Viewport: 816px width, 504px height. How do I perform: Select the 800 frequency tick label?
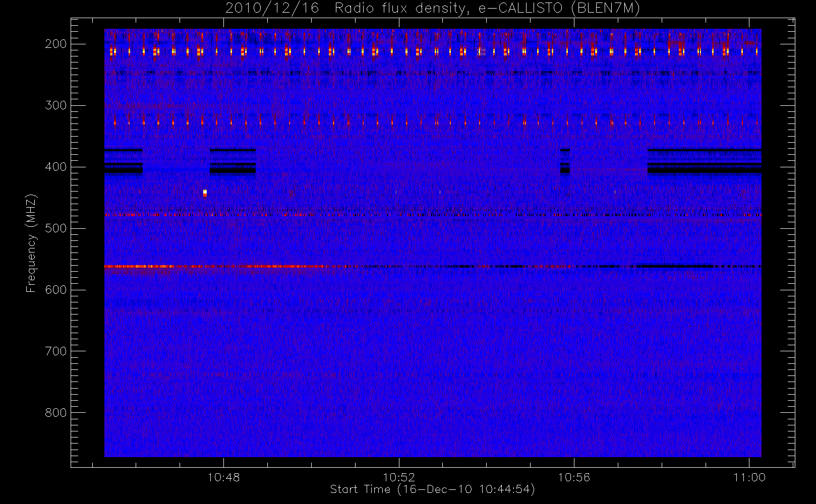pos(56,413)
